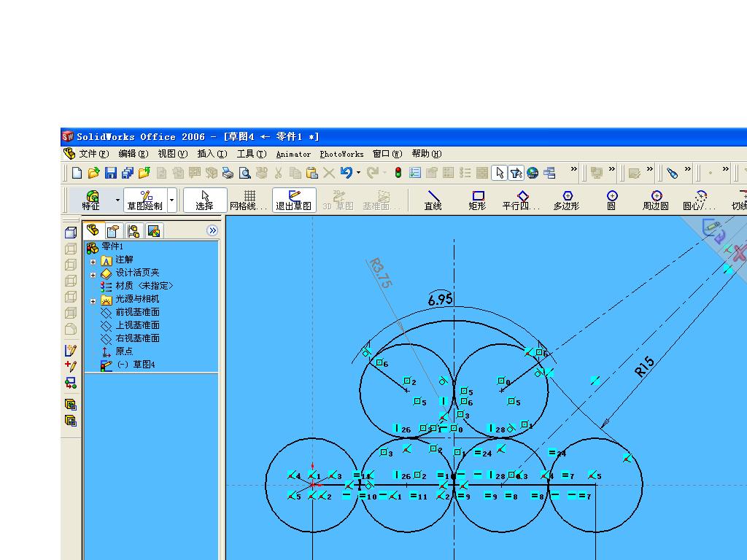Click the red-plus pencil icon in left toolbar
Viewport: 747px width, 560px height.
pyautogui.click(x=71, y=366)
